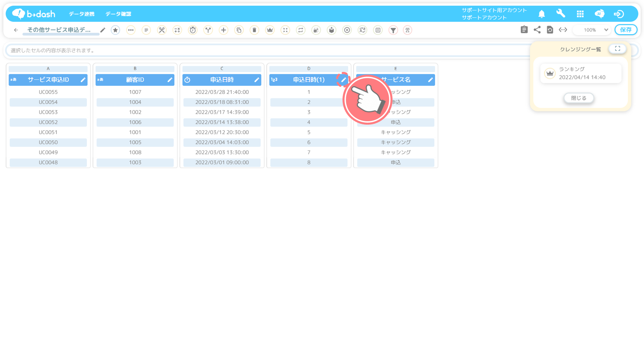Click the star favorites toolbar icon
Screen dimensions: 644x362
tap(116, 30)
